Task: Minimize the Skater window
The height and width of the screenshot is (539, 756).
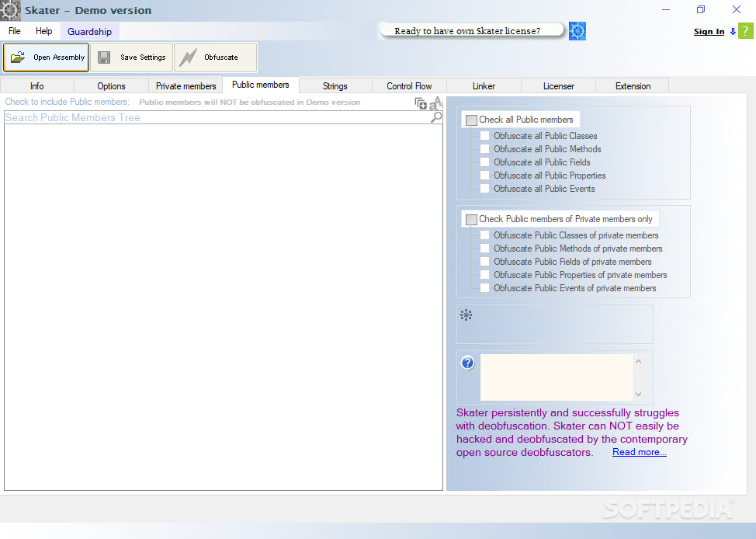Action: [666, 9]
